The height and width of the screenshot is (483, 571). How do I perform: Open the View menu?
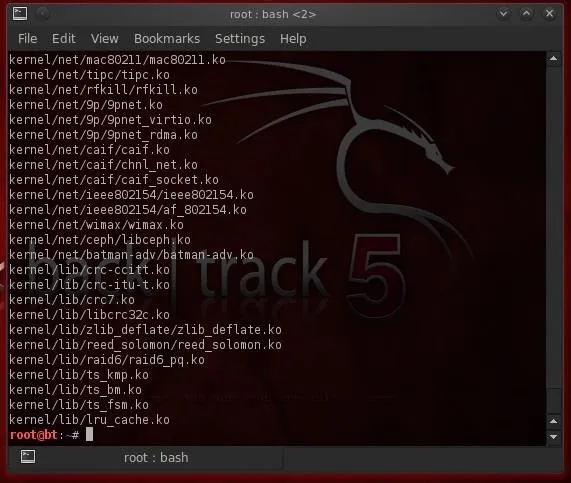click(x=105, y=39)
